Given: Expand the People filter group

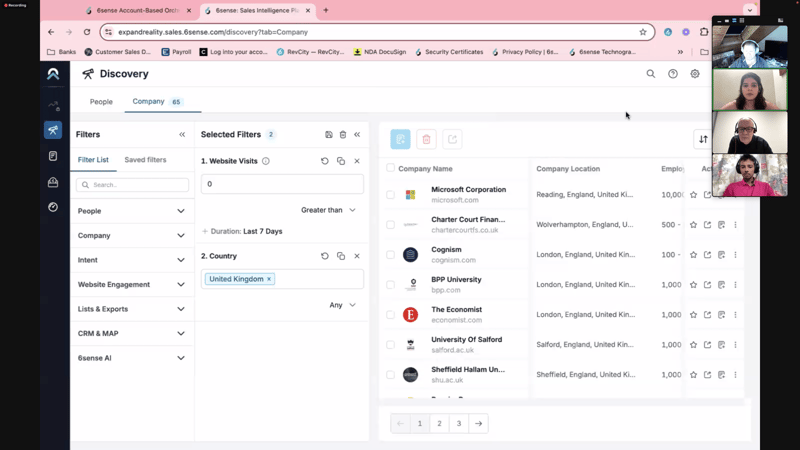Looking at the screenshot, I should [x=132, y=211].
